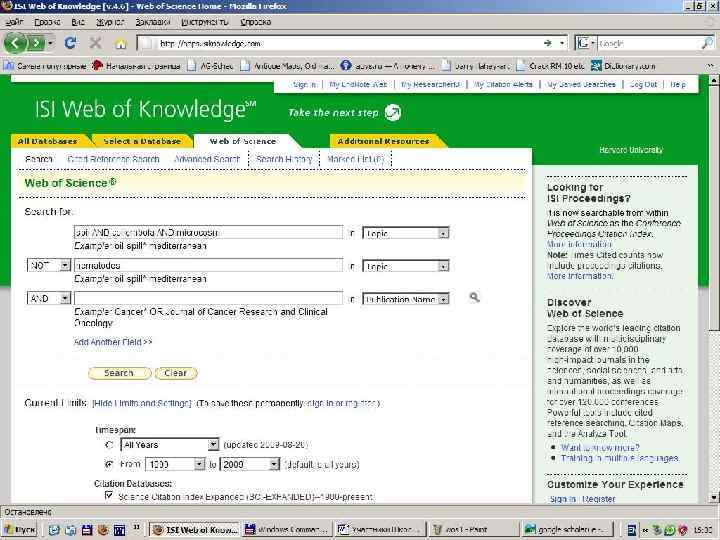Viewport: 720px width, 540px height.
Task: Open the Marked List sub-tab
Action: [x=355, y=159]
